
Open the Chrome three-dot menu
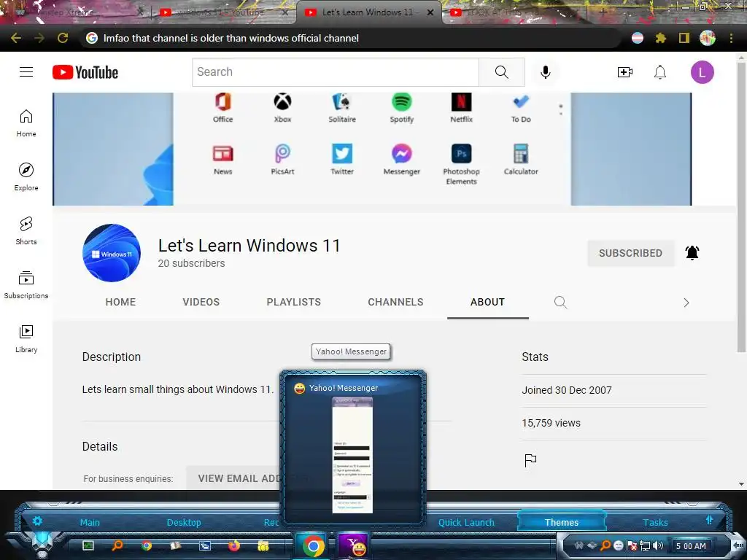(x=731, y=38)
